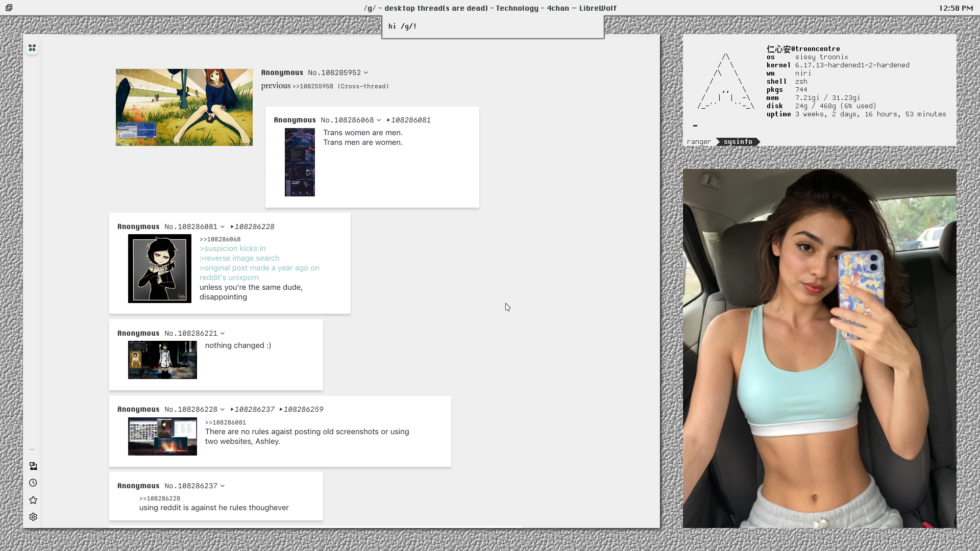Screen dimensions: 980x551
Task: Open synced tabs sidebar icon
Action: pyautogui.click(x=33, y=466)
